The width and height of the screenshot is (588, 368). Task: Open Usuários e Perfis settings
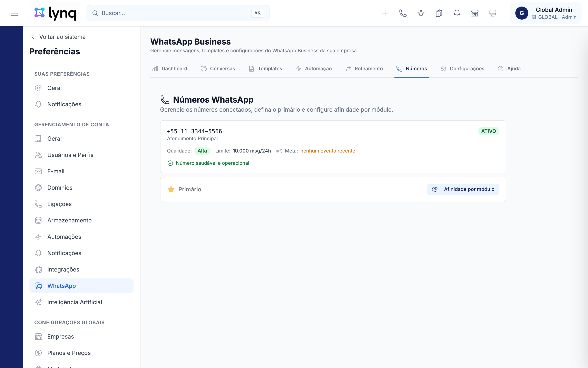[x=81, y=155]
